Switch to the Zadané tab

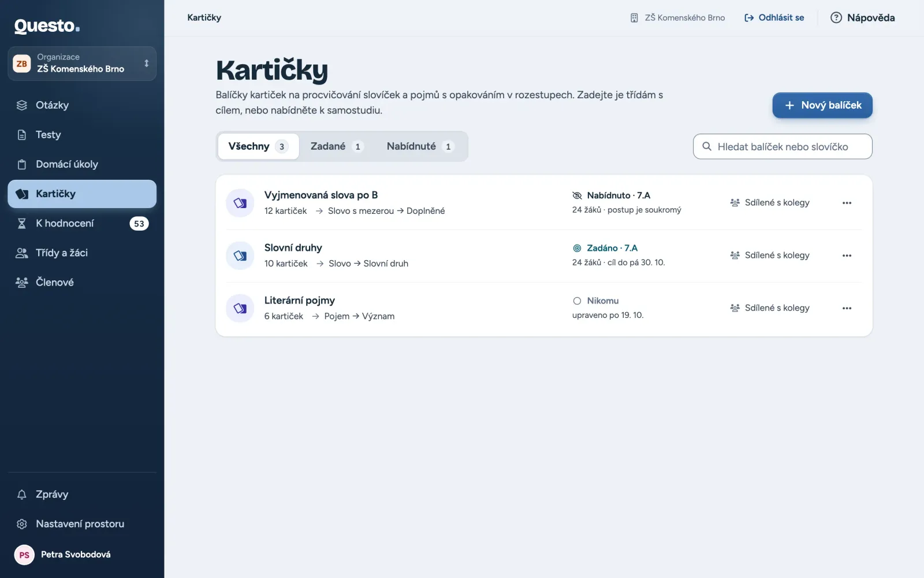tap(337, 146)
